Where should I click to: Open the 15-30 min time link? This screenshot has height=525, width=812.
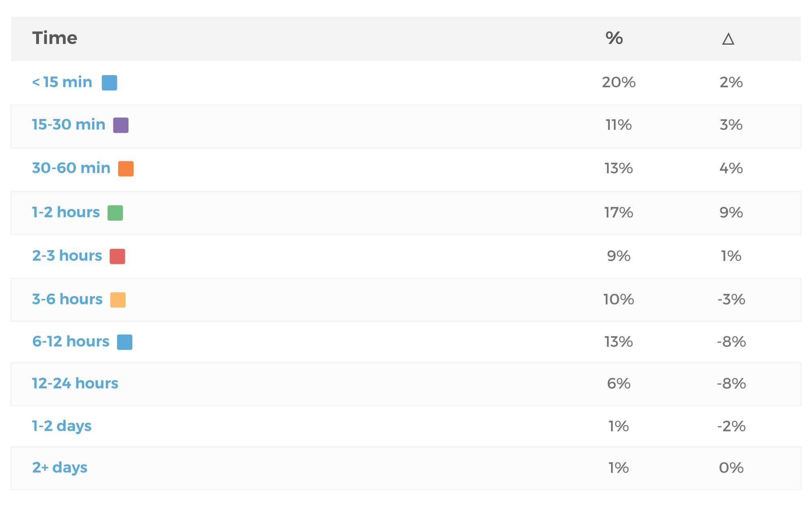(x=69, y=125)
